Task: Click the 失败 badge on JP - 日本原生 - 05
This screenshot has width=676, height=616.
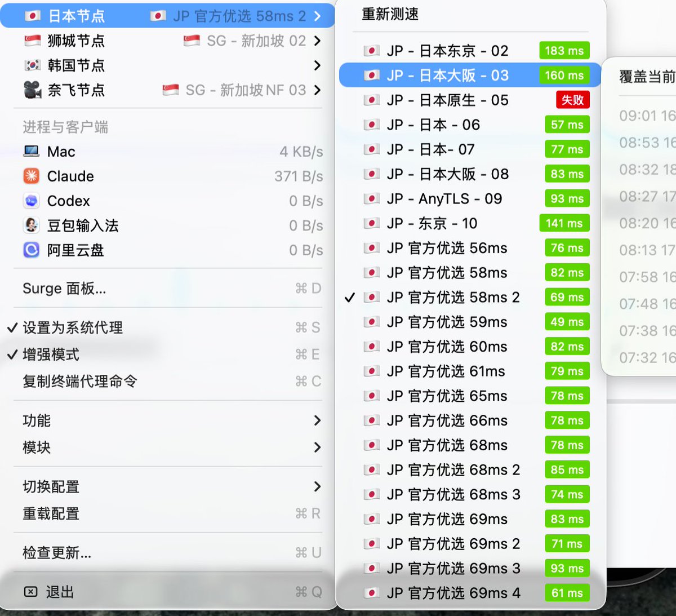Action: [x=572, y=100]
